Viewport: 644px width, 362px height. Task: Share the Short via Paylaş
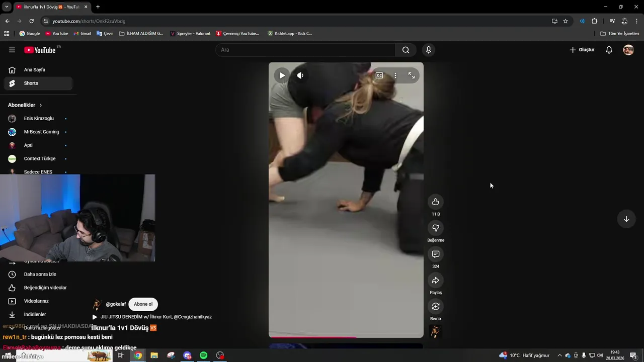tap(436, 280)
